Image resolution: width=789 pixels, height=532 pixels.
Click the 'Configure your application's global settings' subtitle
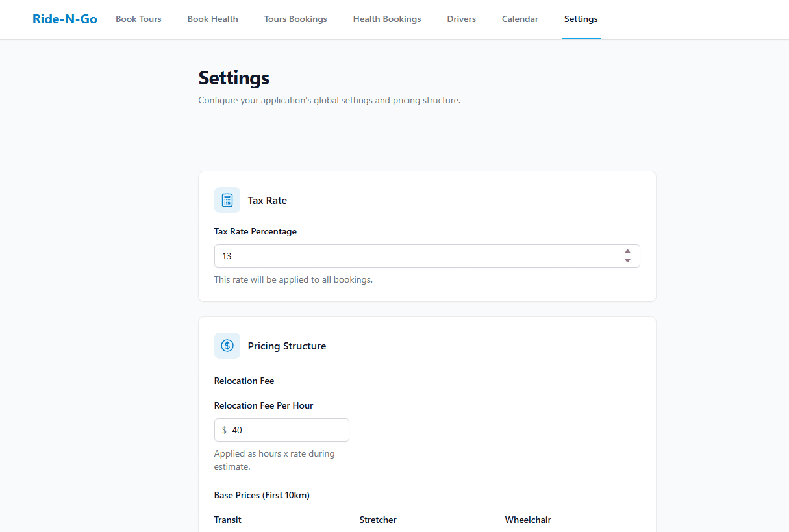click(x=329, y=101)
